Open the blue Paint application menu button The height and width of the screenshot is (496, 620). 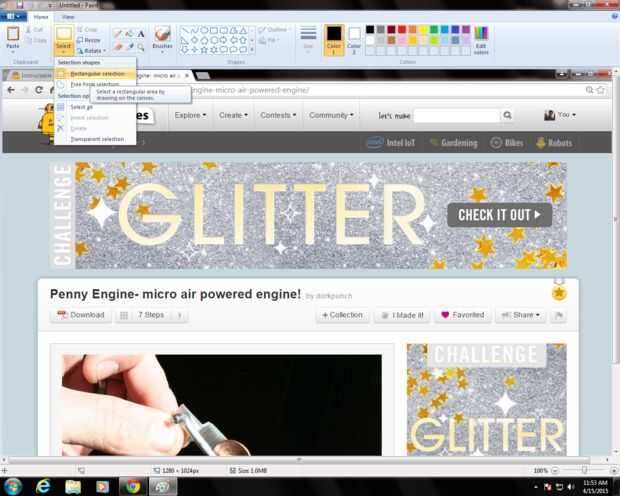[x=13, y=17]
